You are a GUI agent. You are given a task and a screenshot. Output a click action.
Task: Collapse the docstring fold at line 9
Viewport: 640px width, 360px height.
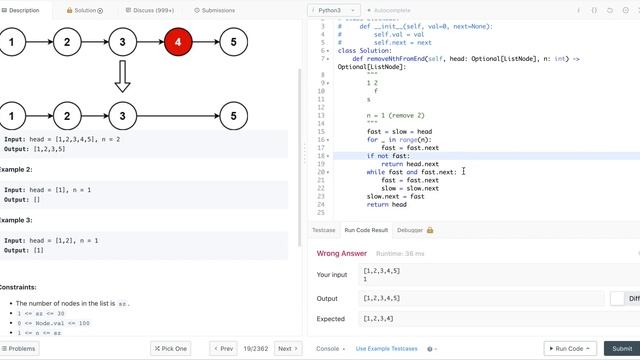point(328,83)
